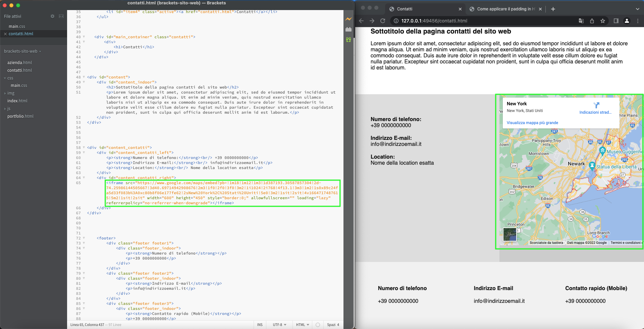Click the linting status circle indicator
This screenshot has height=329, width=644.
[318, 325]
